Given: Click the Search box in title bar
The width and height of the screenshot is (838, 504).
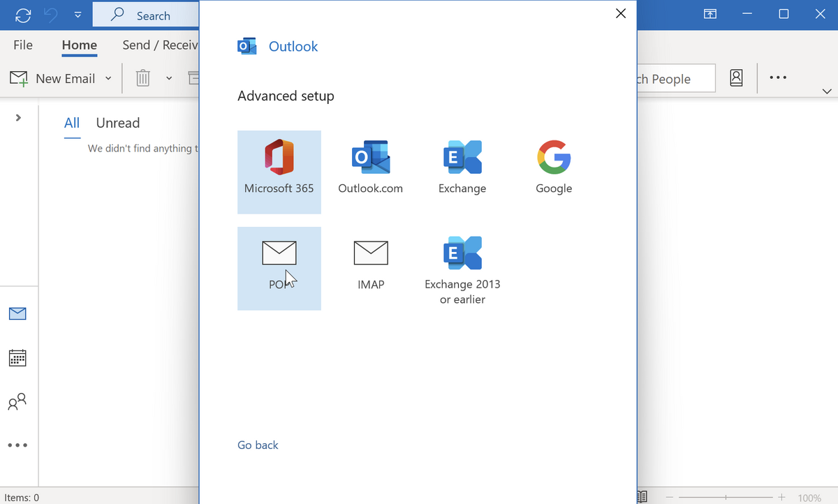Looking at the screenshot, I should pos(145,15).
